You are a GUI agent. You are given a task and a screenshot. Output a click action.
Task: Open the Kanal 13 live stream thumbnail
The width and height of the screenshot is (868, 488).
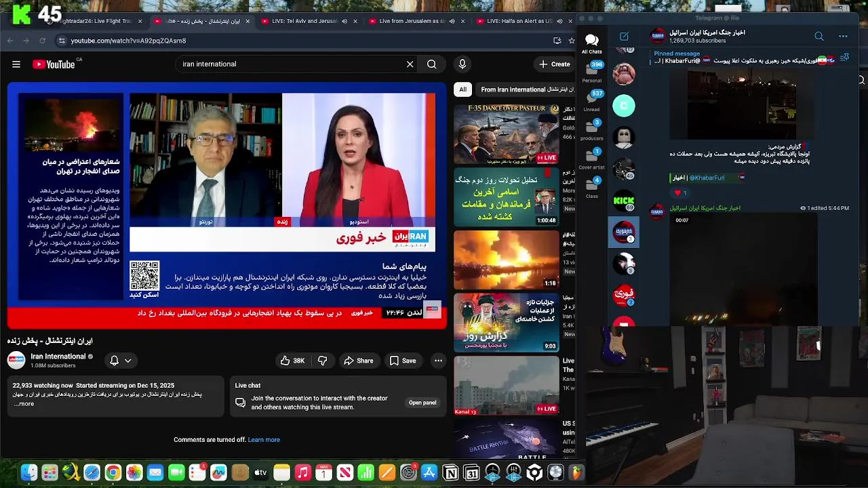tap(507, 385)
